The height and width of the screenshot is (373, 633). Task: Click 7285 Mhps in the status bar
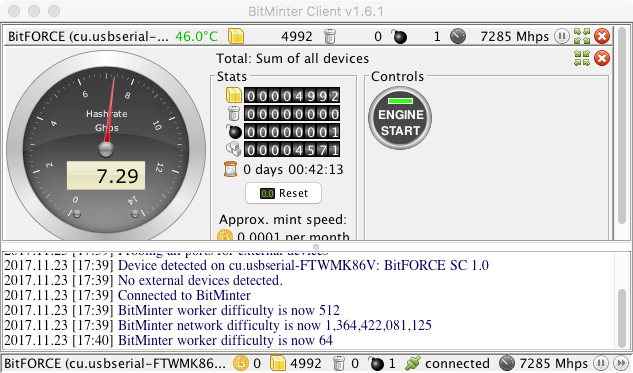tap(553, 363)
